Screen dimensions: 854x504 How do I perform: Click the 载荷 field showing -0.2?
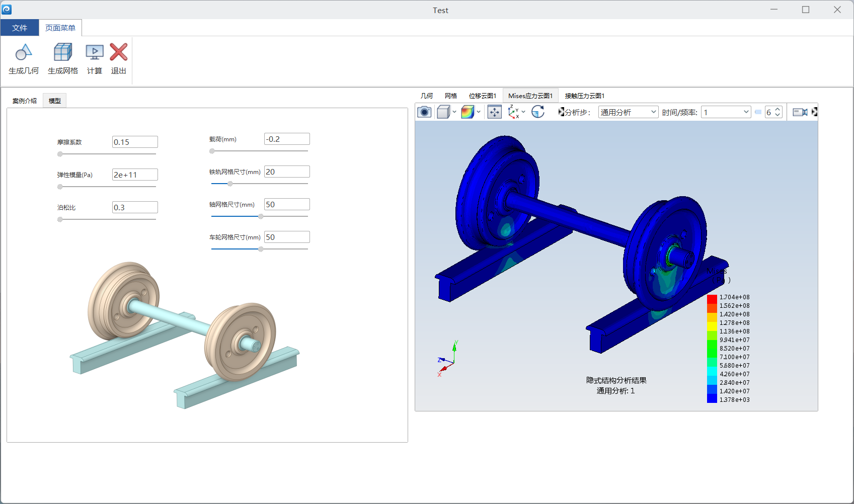287,139
